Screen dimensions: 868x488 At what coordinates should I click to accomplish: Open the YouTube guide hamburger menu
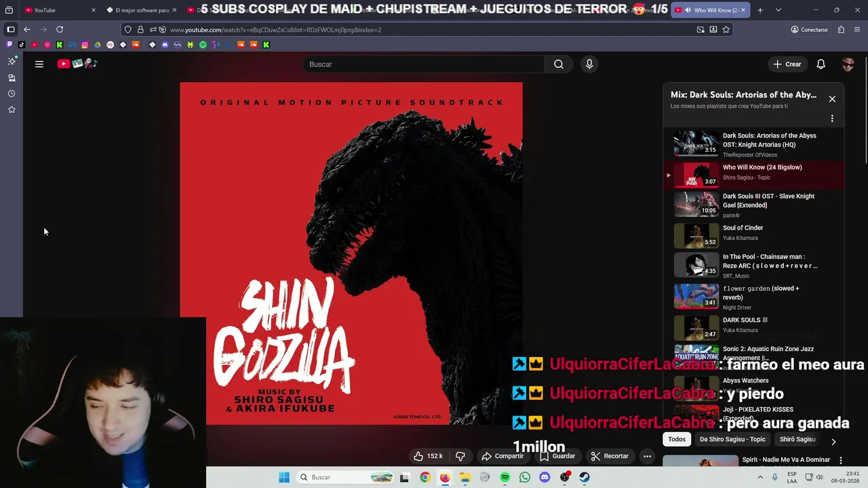tap(39, 64)
